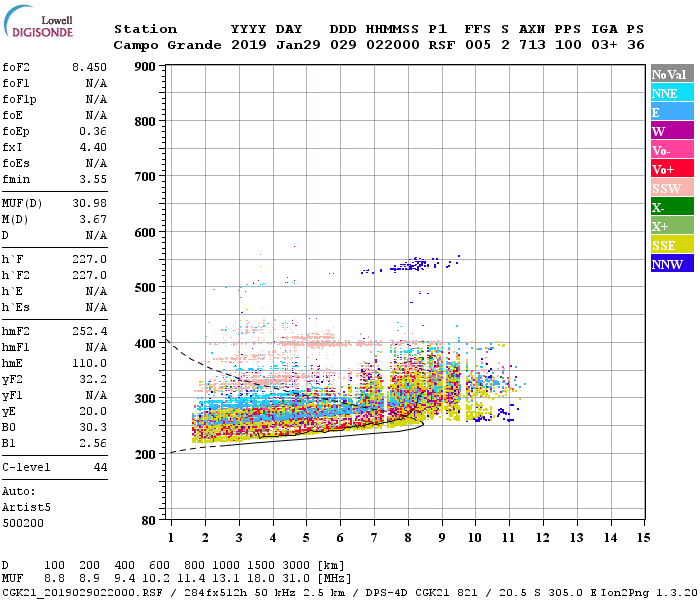The height and width of the screenshot is (600, 700).
Task: Click the AXN value 713
Action: 532,45
